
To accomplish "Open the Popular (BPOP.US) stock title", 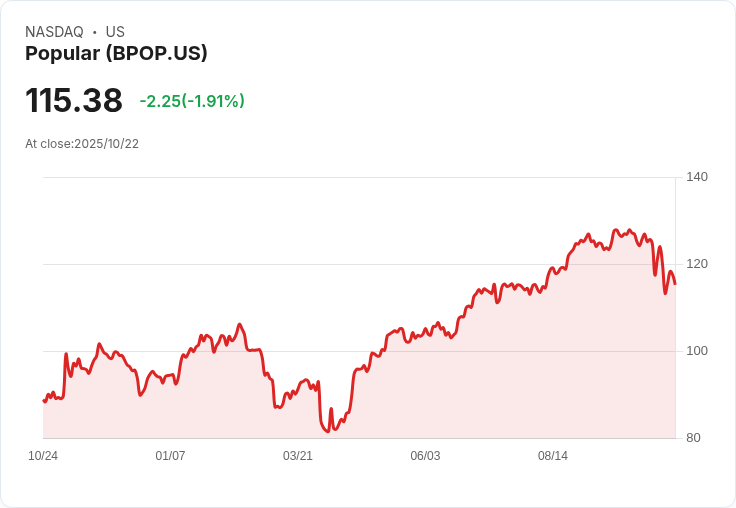I will pos(116,54).
